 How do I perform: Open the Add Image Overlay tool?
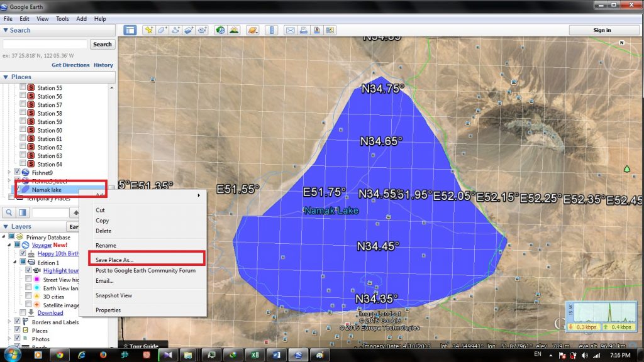[x=189, y=30]
